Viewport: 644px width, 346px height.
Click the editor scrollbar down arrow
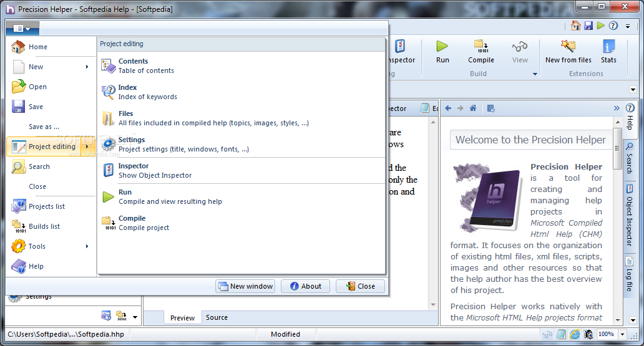pos(433,305)
